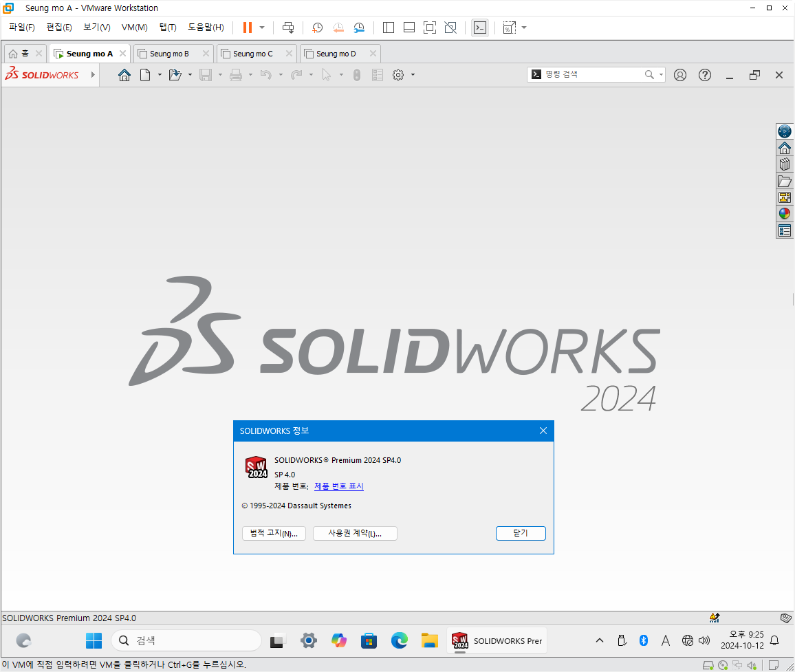Click 사용권 계약(L)... button
The image size is (795, 672).
355,533
